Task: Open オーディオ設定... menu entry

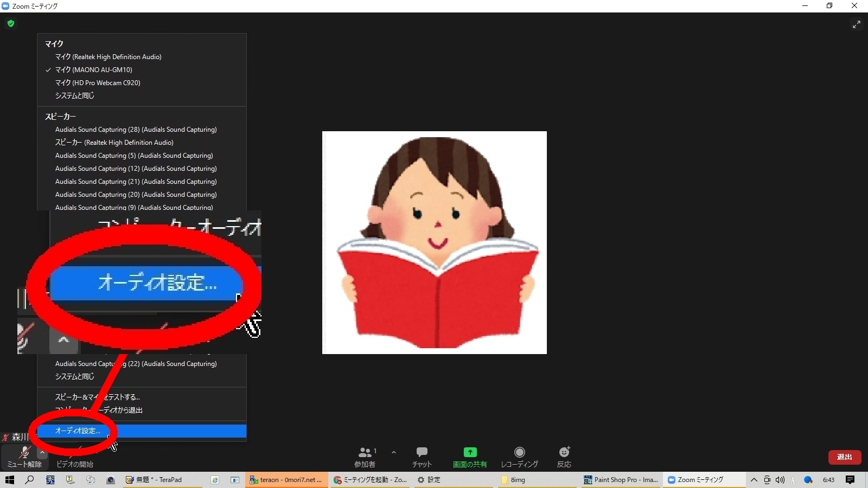Action: pos(142,431)
